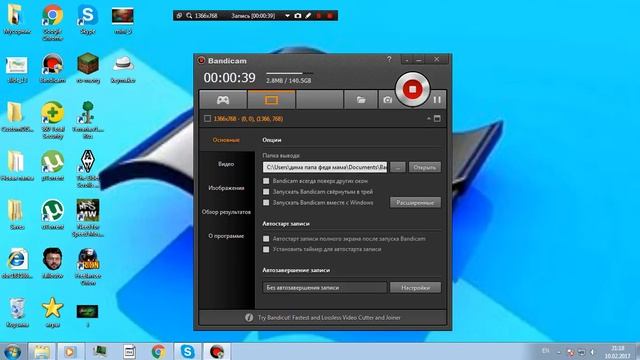Enable timer for autostart recording checkbox
Image resolution: width=640 pixels, height=360 pixels.
[266, 249]
